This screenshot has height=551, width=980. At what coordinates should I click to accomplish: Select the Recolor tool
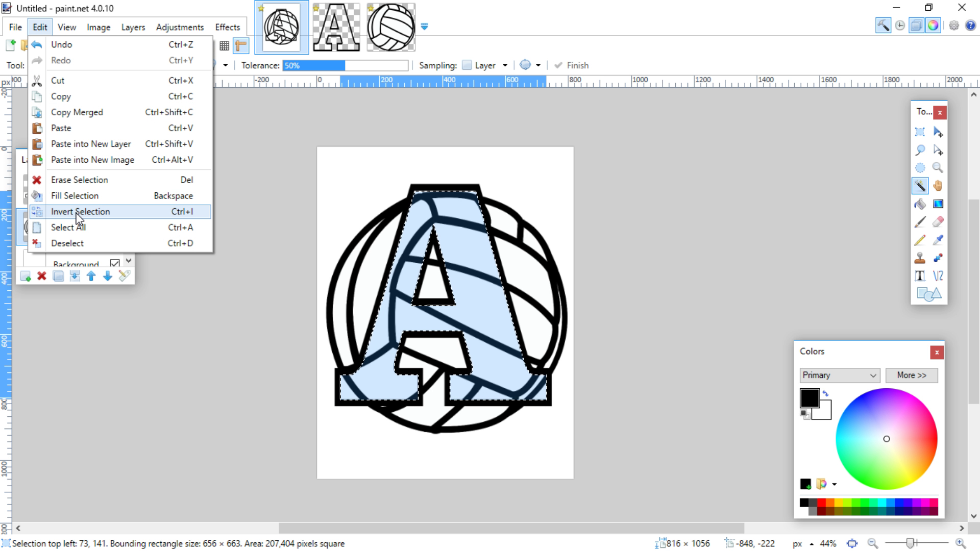pos(938,258)
